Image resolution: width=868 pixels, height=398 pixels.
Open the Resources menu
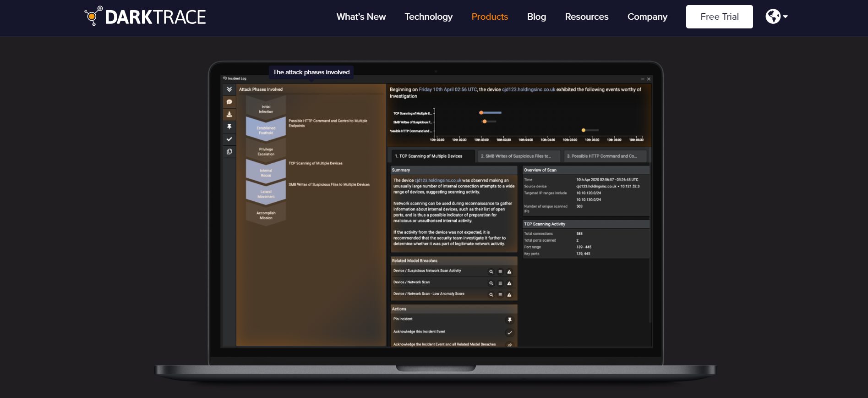point(586,17)
